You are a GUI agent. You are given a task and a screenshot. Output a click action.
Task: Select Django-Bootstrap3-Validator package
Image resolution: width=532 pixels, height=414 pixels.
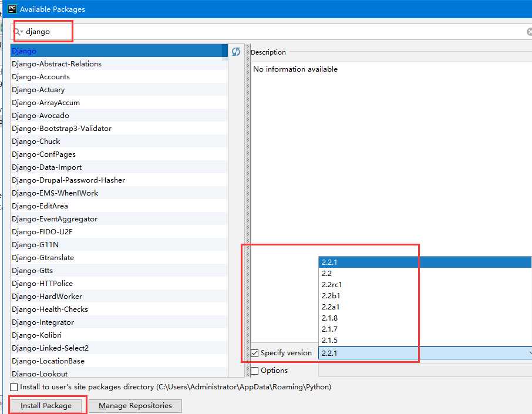(x=119, y=128)
